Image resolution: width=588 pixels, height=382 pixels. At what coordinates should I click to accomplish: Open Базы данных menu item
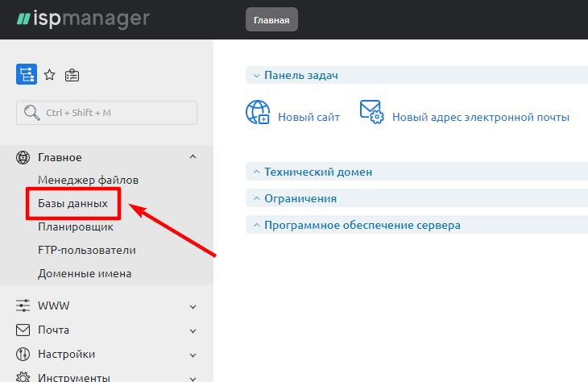(x=72, y=204)
